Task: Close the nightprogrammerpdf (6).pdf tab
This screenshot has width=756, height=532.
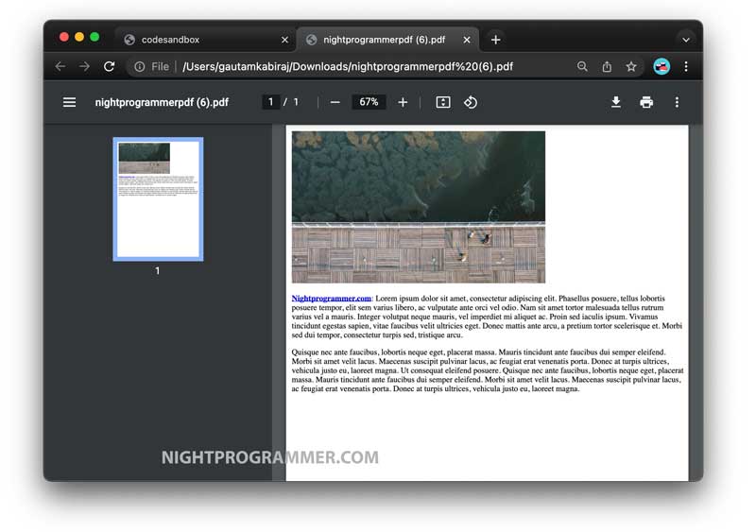Action: 467,40
